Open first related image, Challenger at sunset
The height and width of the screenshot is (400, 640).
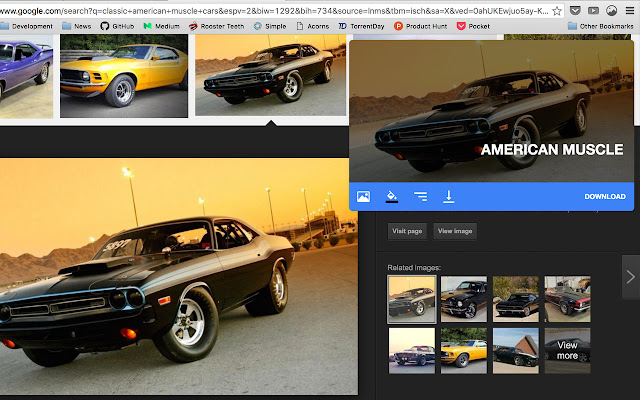click(x=412, y=299)
